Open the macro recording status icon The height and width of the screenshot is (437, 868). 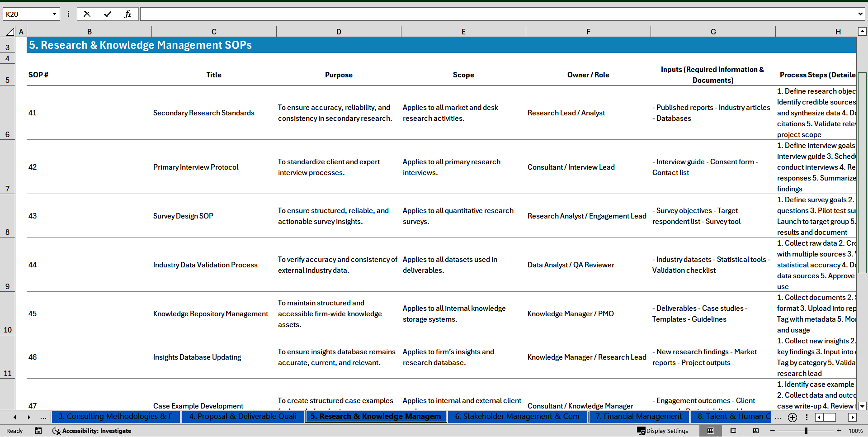(38, 431)
